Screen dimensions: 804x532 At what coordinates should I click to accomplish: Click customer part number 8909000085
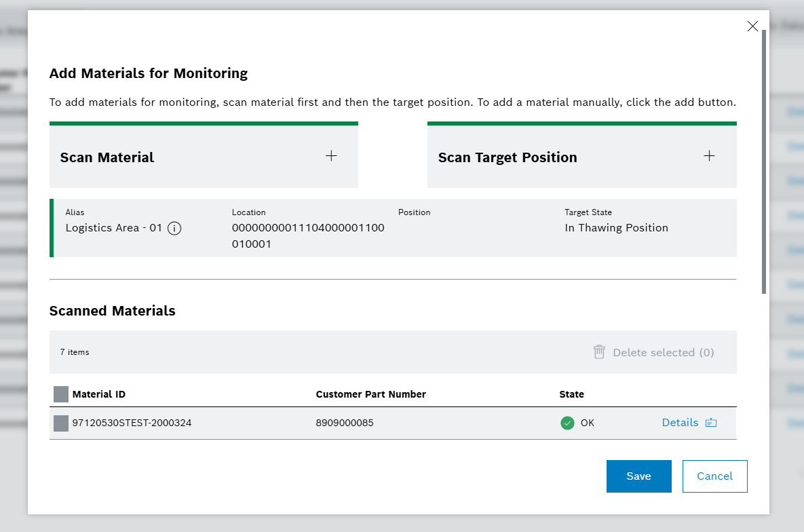coord(345,423)
